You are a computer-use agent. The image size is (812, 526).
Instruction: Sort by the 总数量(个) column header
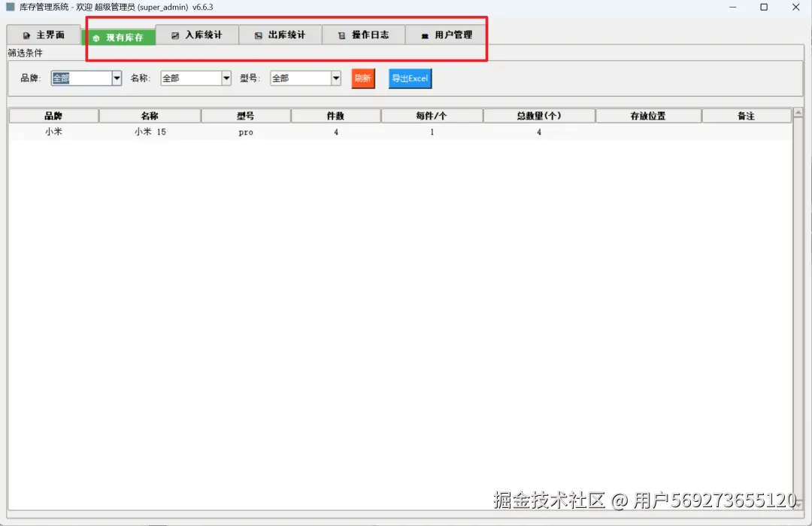point(539,116)
